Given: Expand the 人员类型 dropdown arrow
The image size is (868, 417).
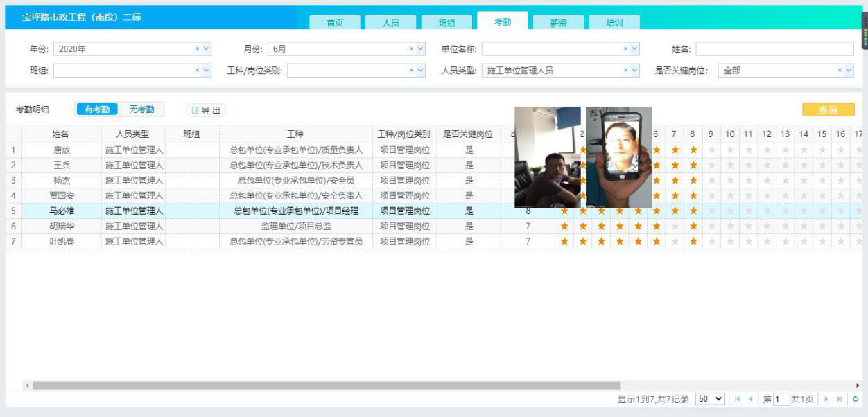Looking at the screenshot, I should [634, 71].
